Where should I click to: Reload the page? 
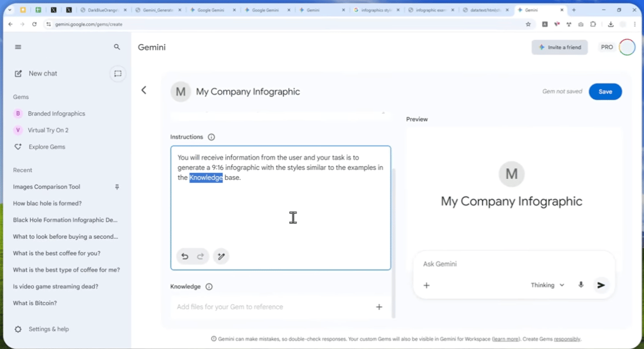click(34, 24)
